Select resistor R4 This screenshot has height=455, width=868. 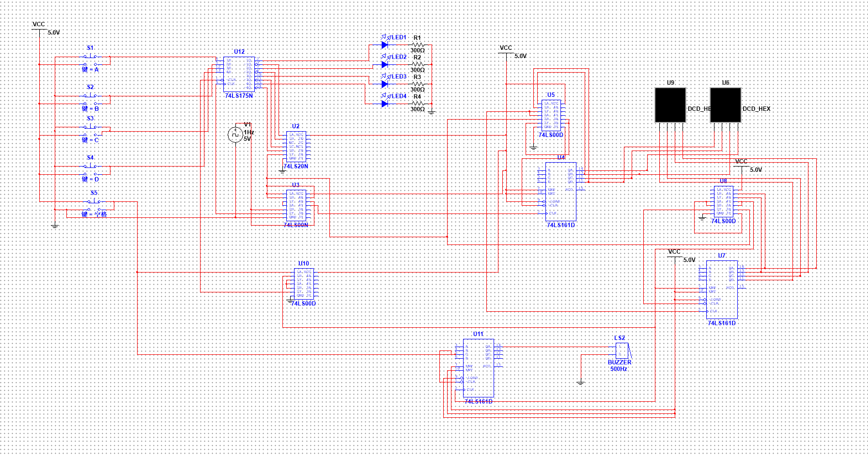click(x=418, y=103)
